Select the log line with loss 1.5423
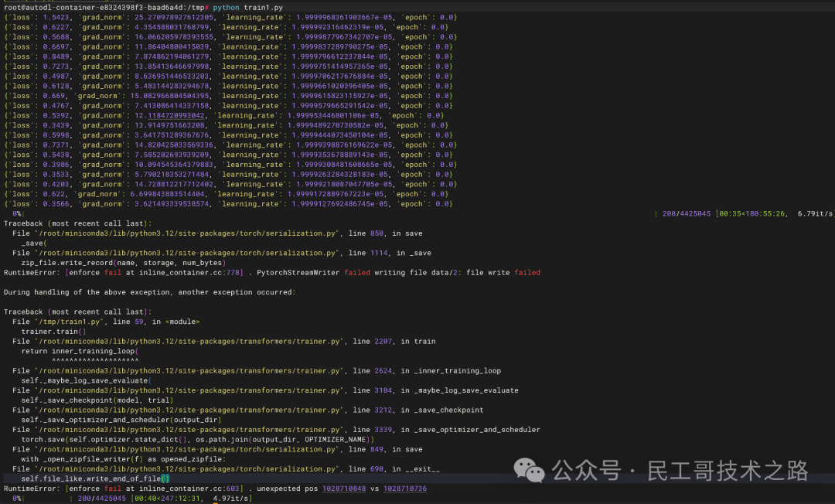 point(230,17)
